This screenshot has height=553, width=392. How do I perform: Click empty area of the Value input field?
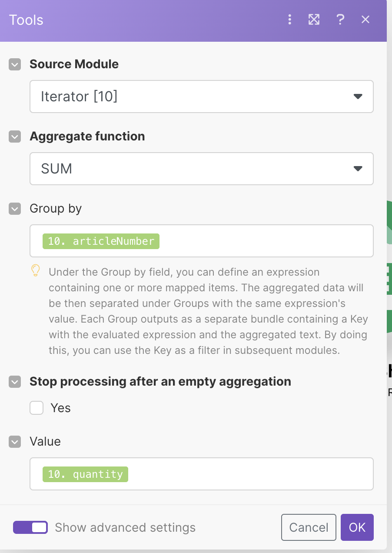(x=250, y=474)
